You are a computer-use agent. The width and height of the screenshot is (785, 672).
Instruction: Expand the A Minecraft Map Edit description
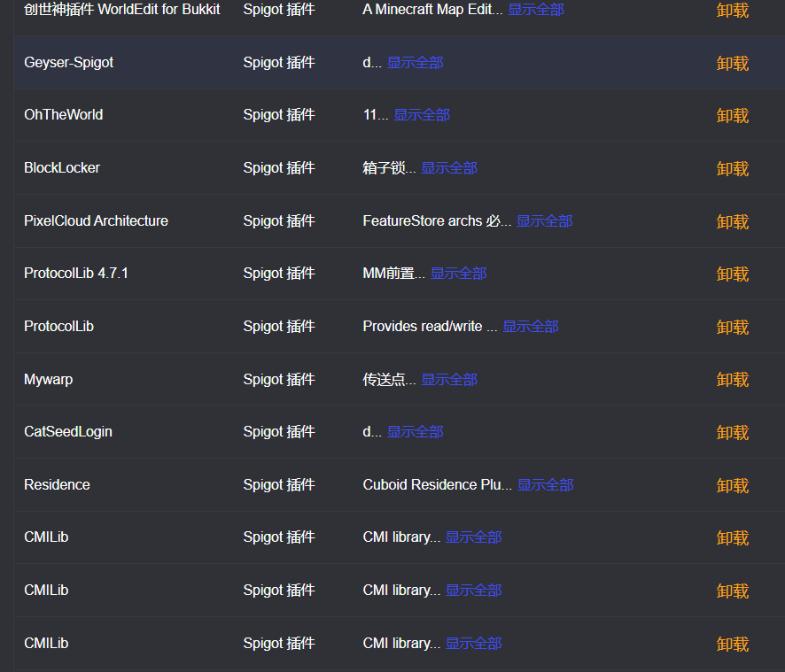pos(536,10)
